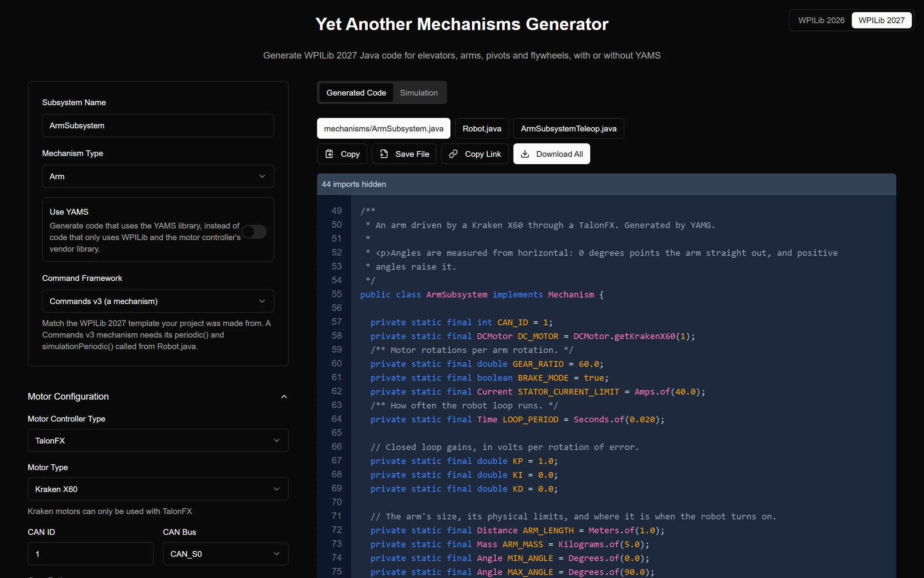Open the Mechanism Type Arm dropdown
Image resolution: width=924 pixels, height=578 pixels.
click(x=158, y=176)
